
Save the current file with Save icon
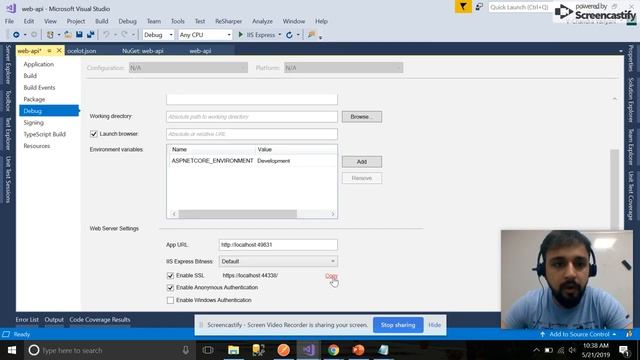[79, 35]
